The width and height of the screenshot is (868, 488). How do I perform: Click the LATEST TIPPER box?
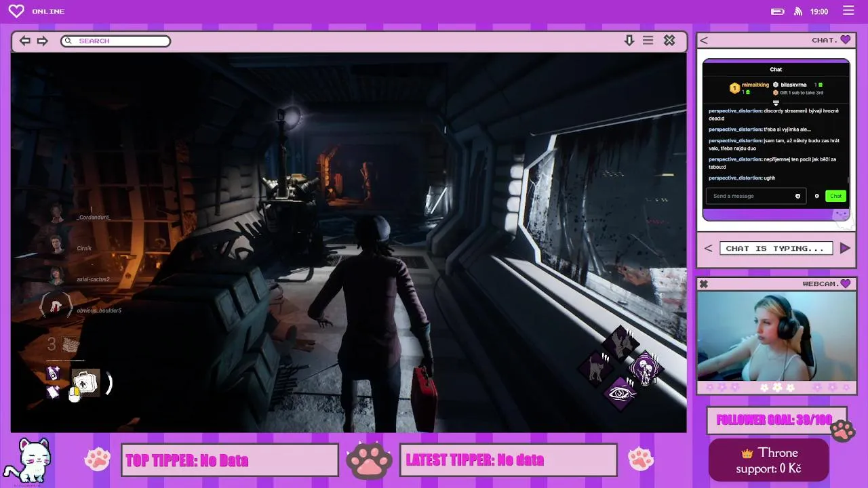pos(509,460)
